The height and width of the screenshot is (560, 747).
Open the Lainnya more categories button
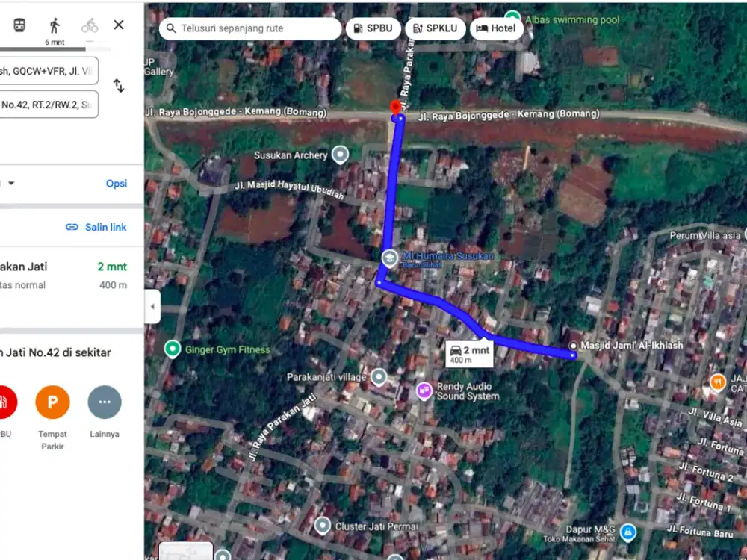point(104,402)
